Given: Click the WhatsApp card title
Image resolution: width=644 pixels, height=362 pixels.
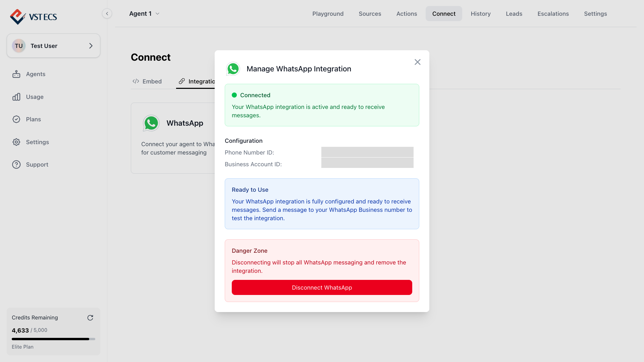Looking at the screenshot, I should [185, 123].
